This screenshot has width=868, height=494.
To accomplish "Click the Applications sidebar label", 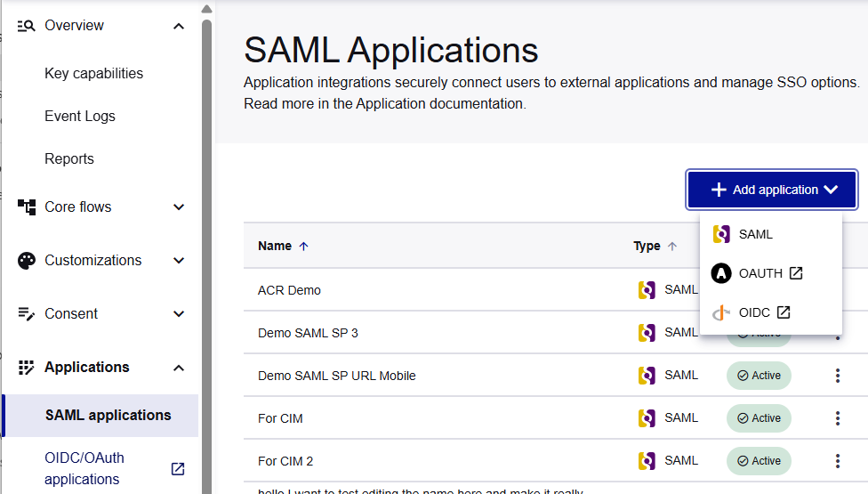I will coord(87,368).
